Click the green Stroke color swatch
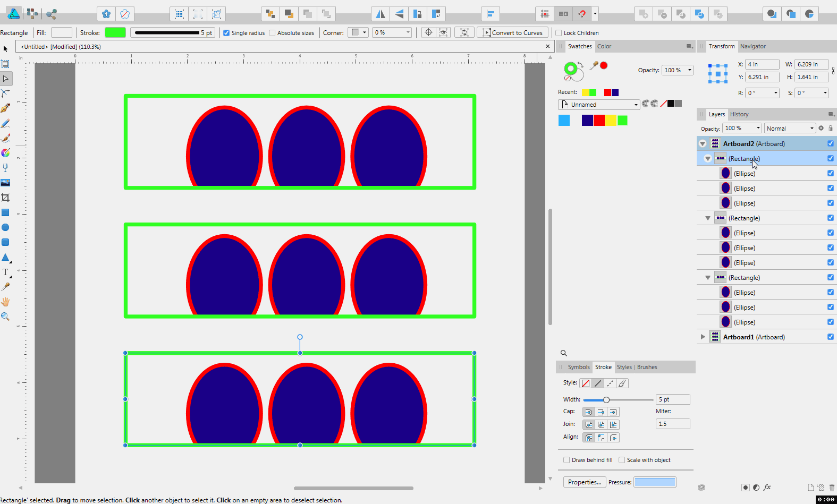The image size is (837, 504). click(x=115, y=32)
